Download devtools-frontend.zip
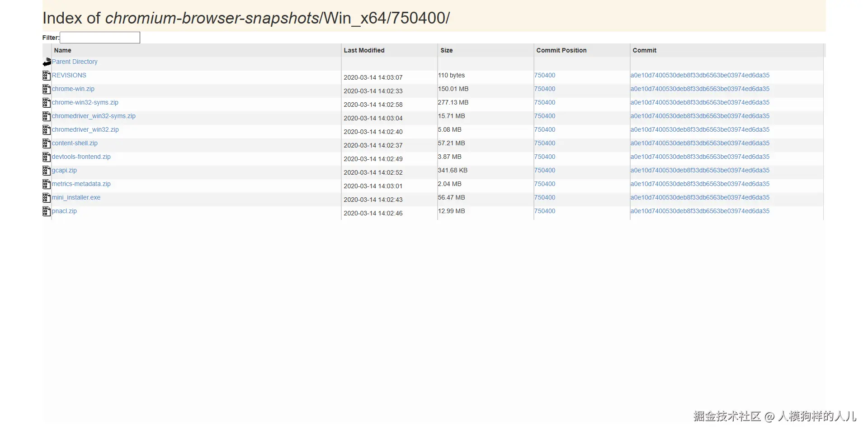 coord(81,157)
